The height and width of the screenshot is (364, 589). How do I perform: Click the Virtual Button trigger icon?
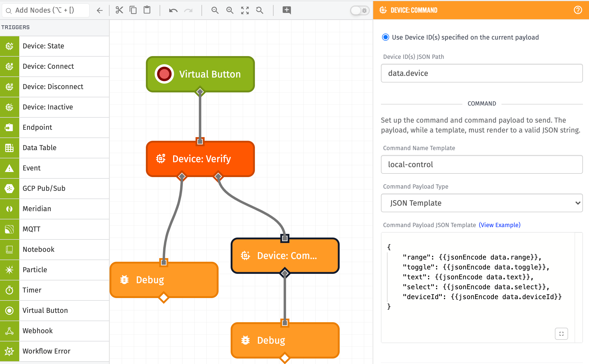tap(9, 310)
